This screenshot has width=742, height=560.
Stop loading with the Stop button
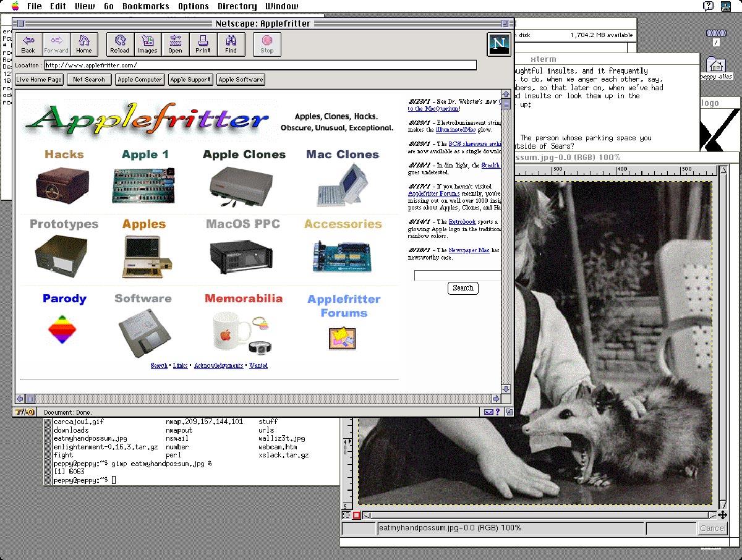[267, 45]
